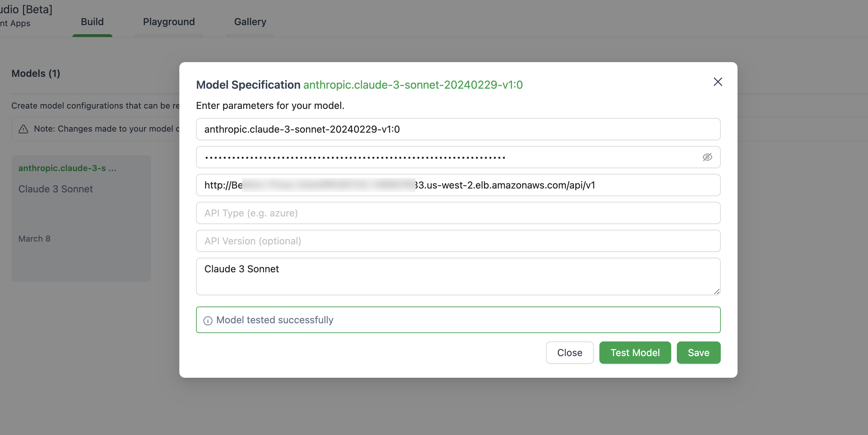Click the info icon beside Model tested successfully

[x=208, y=320]
